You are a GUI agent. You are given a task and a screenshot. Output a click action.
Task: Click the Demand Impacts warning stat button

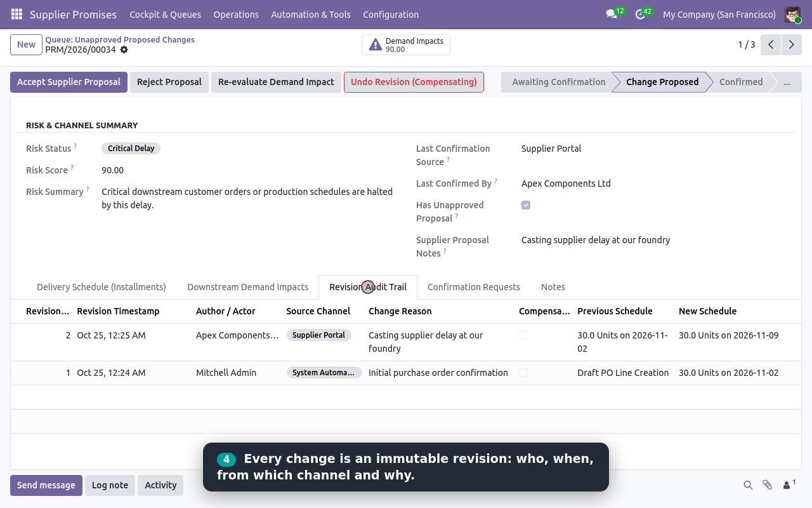coord(406,44)
